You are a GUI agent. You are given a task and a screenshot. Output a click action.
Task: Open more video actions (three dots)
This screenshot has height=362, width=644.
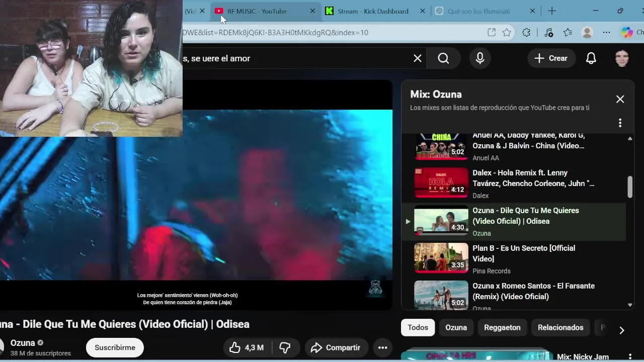(382, 347)
